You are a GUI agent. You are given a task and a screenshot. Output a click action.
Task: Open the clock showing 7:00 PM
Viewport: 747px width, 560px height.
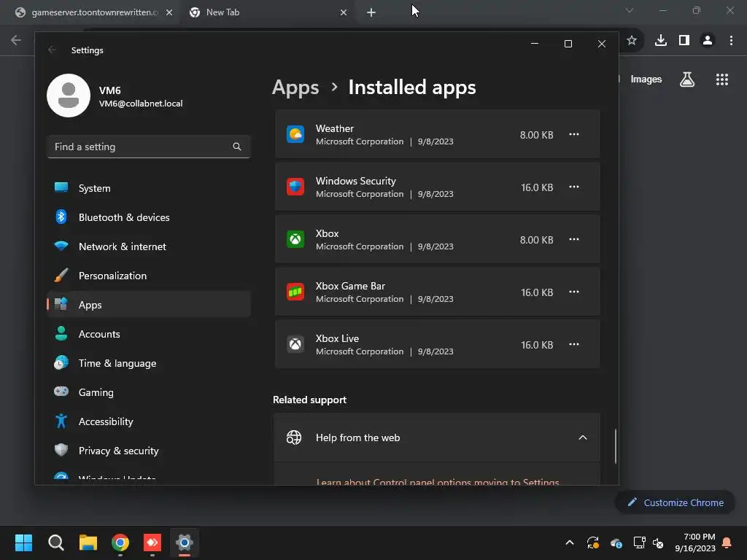tap(695, 542)
